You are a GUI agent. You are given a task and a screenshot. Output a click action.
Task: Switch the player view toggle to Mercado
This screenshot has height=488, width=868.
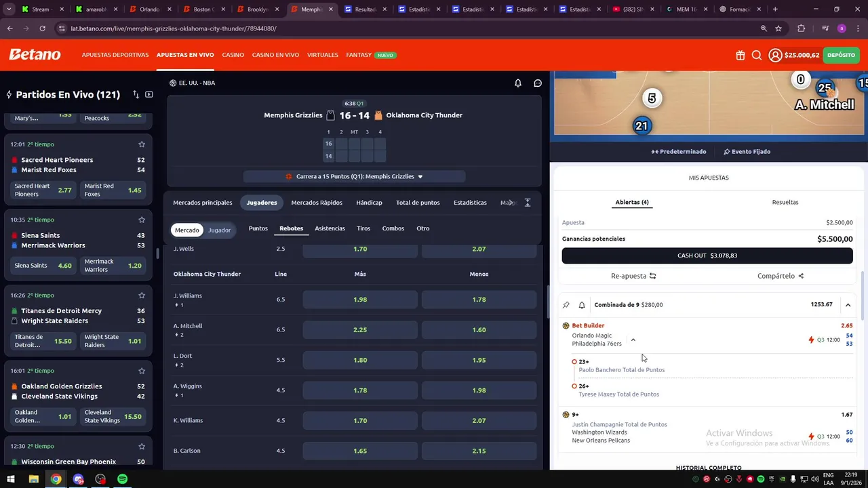(x=187, y=230)
